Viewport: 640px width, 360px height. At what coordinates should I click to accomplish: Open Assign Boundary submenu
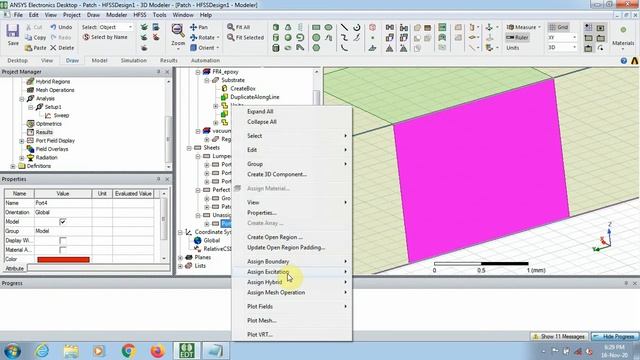coord(292,261)
